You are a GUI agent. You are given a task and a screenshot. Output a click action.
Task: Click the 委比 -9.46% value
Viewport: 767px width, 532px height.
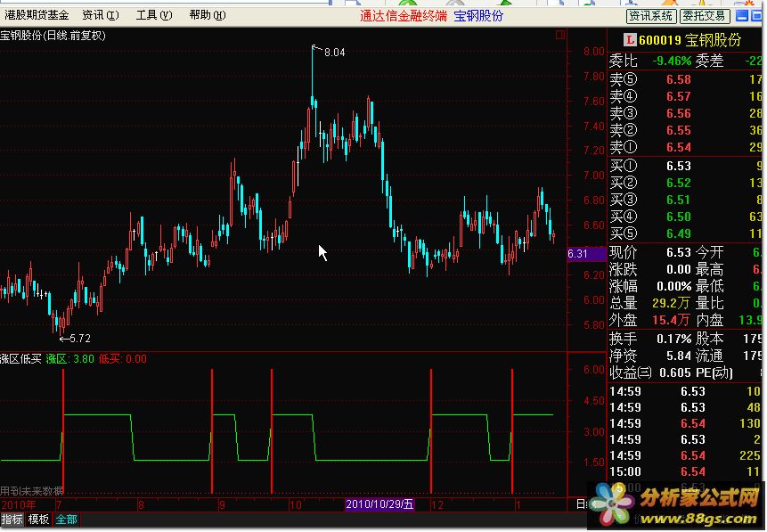coord(672,61)
